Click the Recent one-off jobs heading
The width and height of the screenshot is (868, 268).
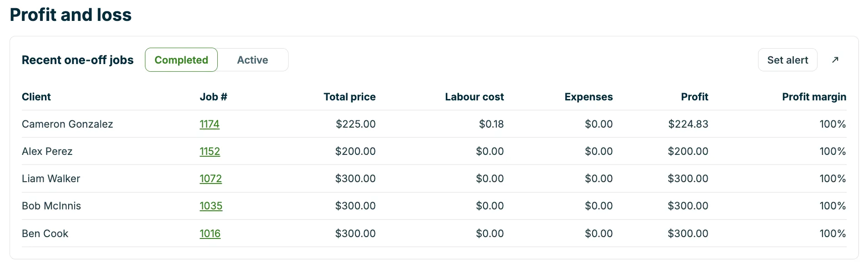pyautogui.click(x=78, y=60)
